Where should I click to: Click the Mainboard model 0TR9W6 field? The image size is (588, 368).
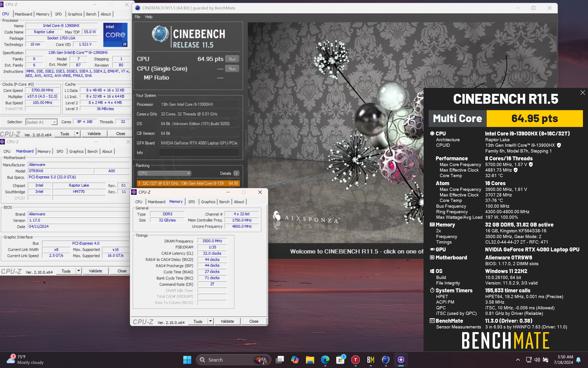60,171
